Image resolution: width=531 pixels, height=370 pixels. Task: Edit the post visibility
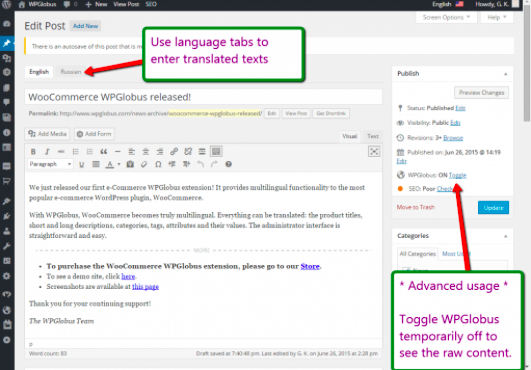pyautogui.click(x=455, y=123)
